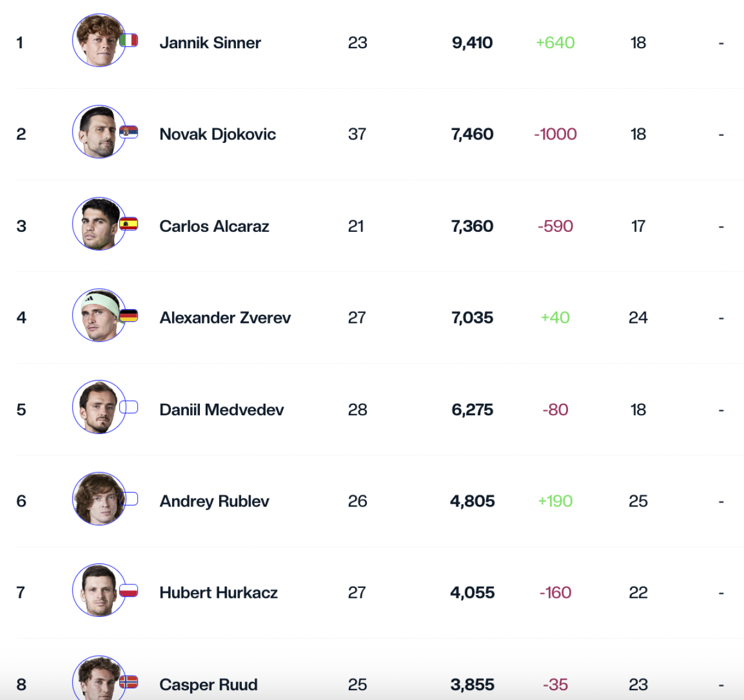Click the Polish flag icon beside Hubert Hurkacz
Viewport: 744px width, 700px height.
pyautogui.click(x=128, y=591)
